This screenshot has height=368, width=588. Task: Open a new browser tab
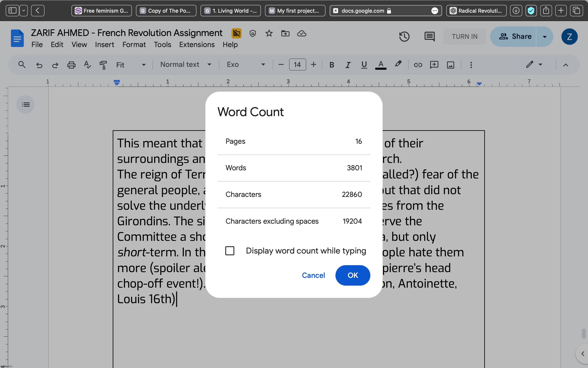coord(561,10)
